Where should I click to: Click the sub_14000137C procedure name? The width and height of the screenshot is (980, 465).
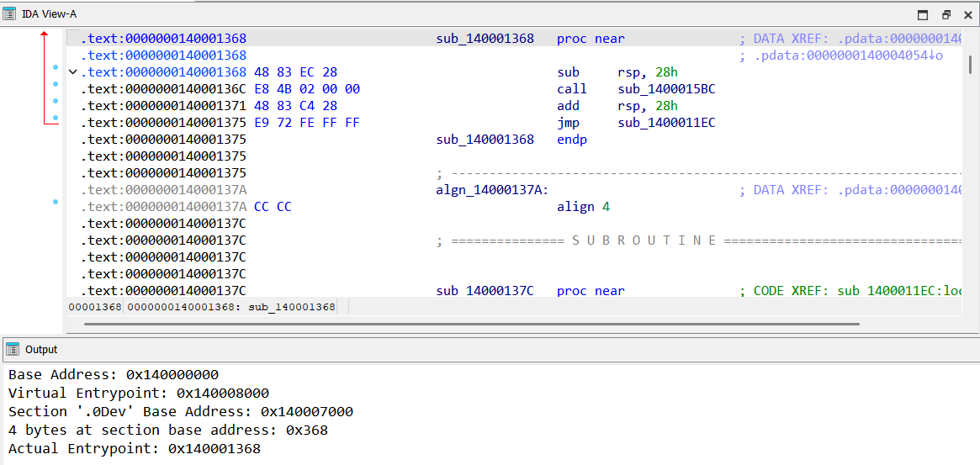point(485,291)
